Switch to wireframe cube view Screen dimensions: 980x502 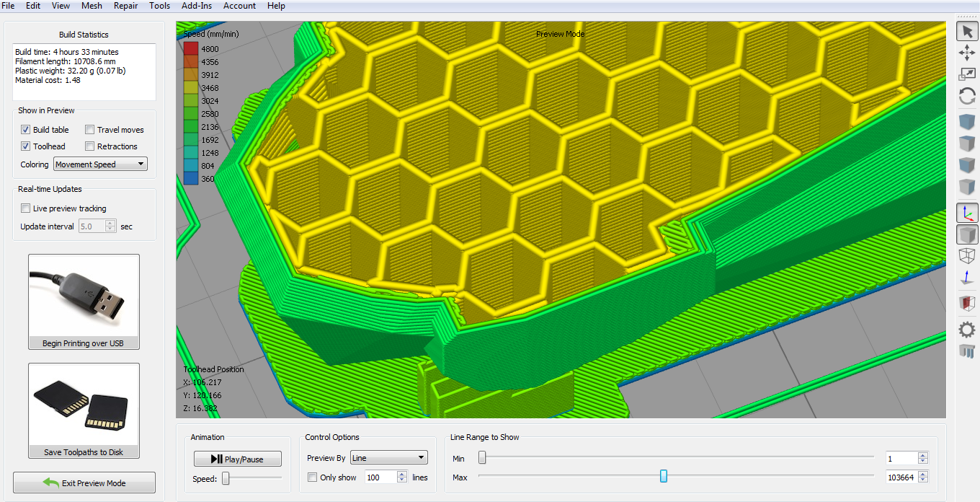coord(967,255)
